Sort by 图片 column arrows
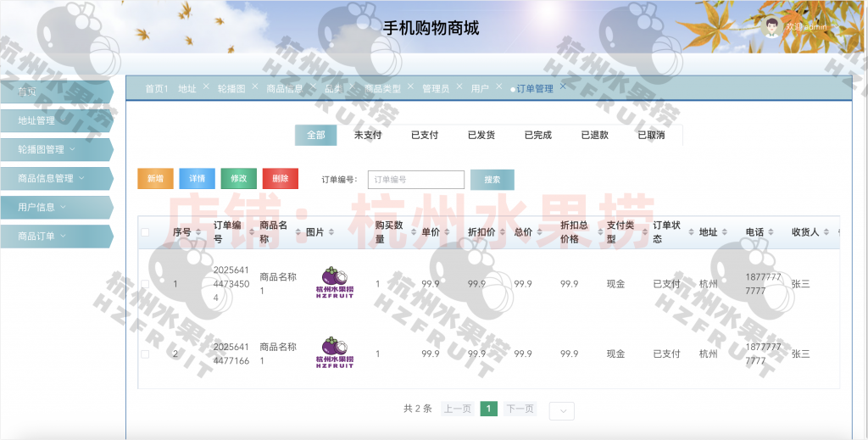 tap(331, 232)
